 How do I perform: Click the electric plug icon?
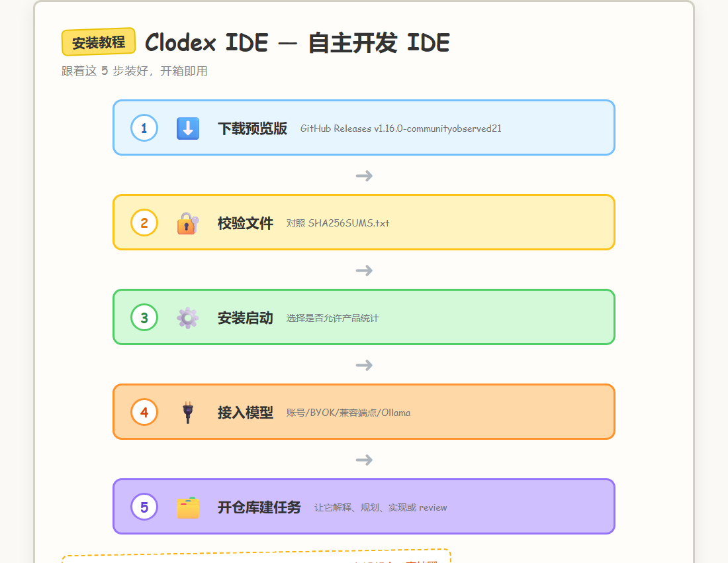click(188, 413)
